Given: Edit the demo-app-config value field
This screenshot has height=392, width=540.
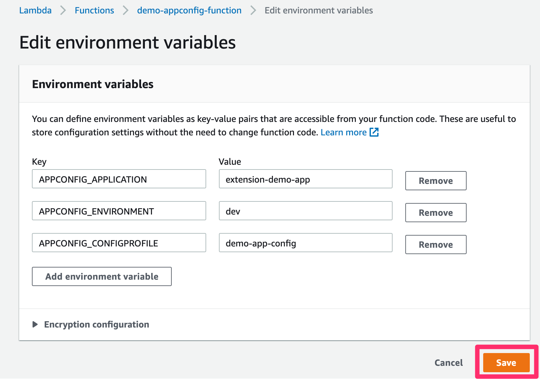Looking at the screenshot, I should tap(305, 243).
